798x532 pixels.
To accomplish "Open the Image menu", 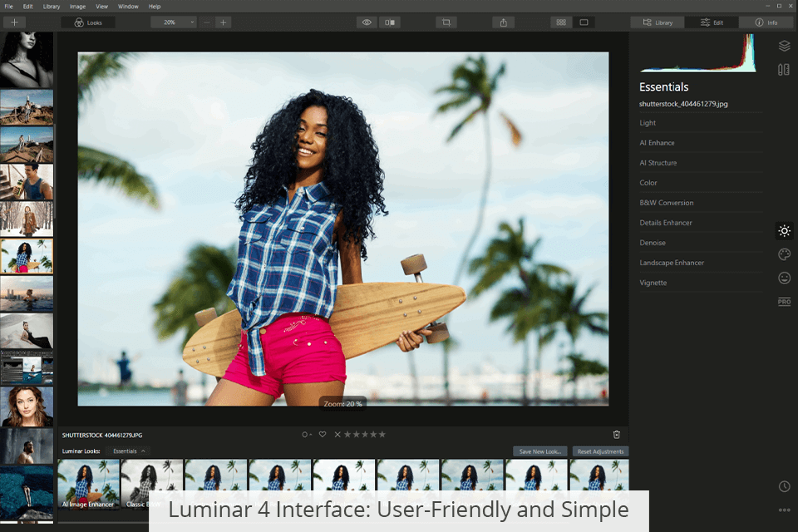I will (77, 7).
